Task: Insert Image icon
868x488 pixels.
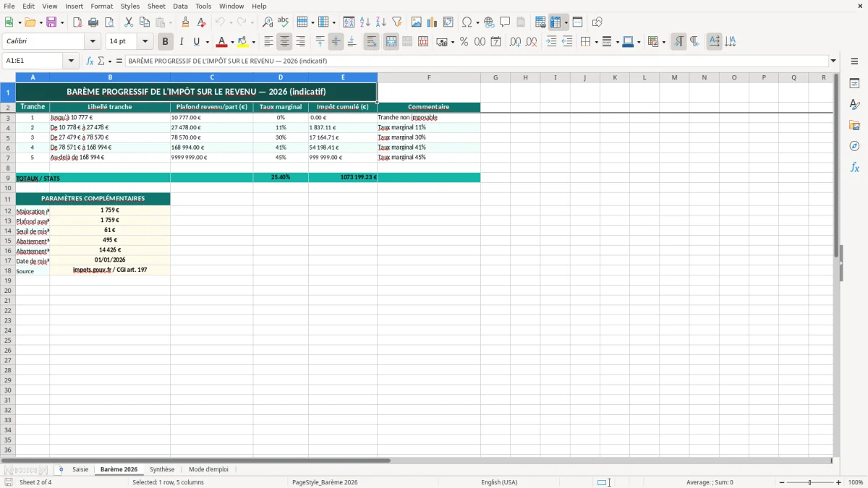Action: (417, 22)
